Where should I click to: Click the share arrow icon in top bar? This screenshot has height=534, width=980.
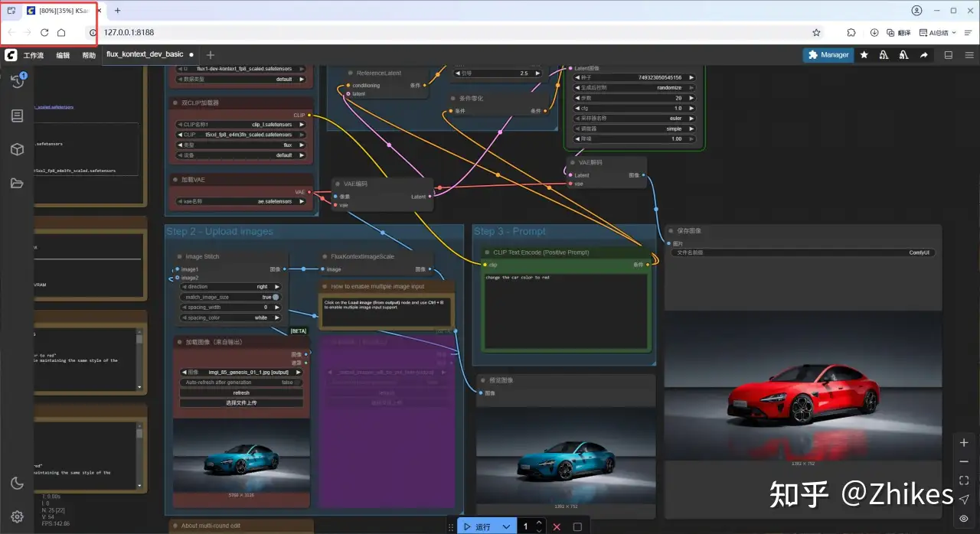tap(923, 55)
